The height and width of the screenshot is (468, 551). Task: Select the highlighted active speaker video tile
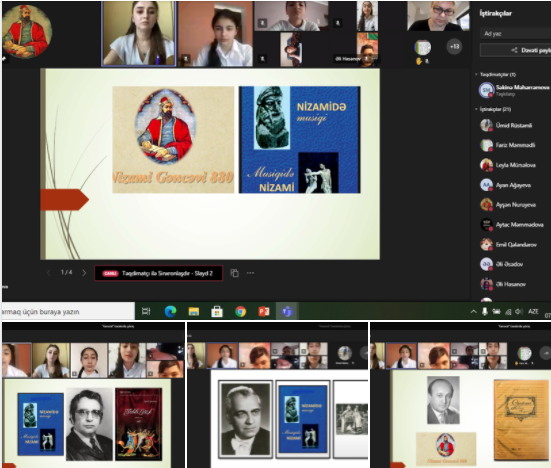139,34
